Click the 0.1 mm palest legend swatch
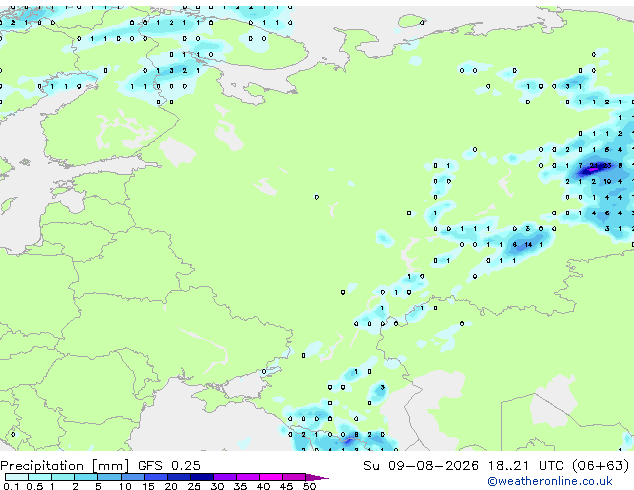The width and height of the screenshot is (634, 490). pos(17,477)
